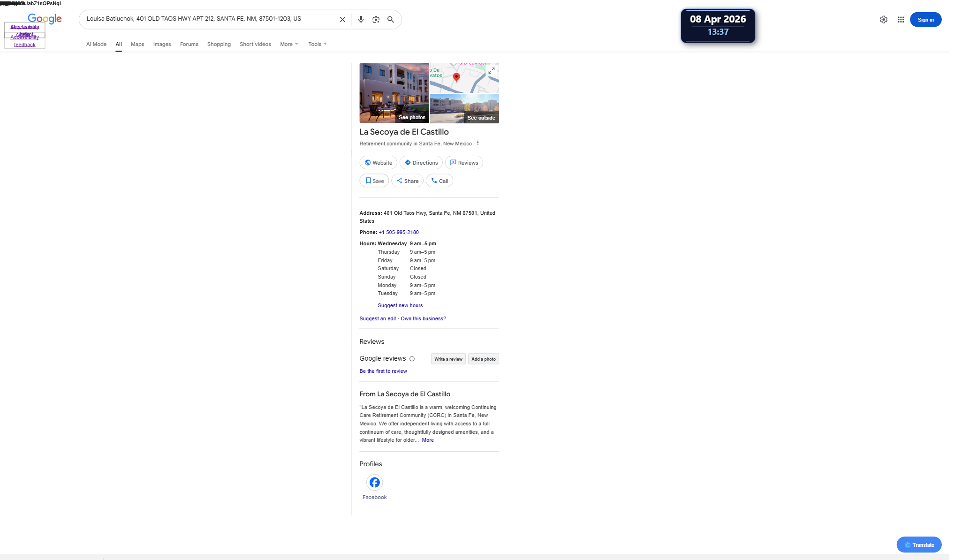Switch to the Maps tab

[137, 44]
